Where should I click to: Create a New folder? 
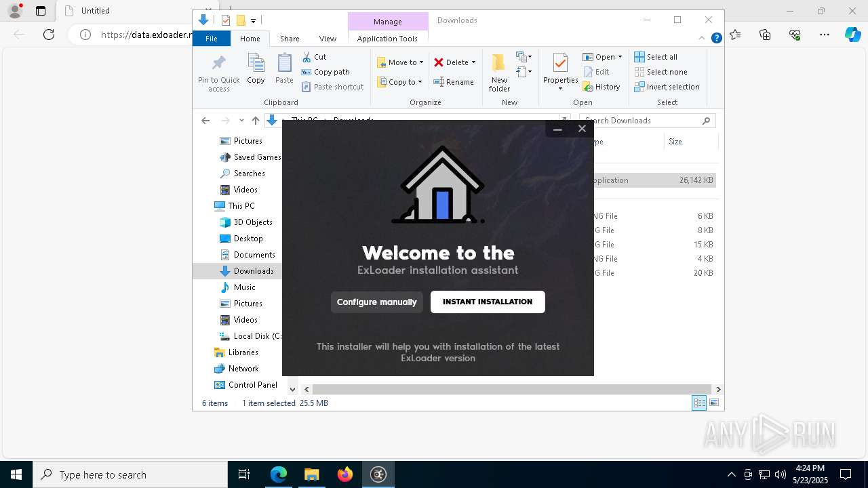(499, 73)
